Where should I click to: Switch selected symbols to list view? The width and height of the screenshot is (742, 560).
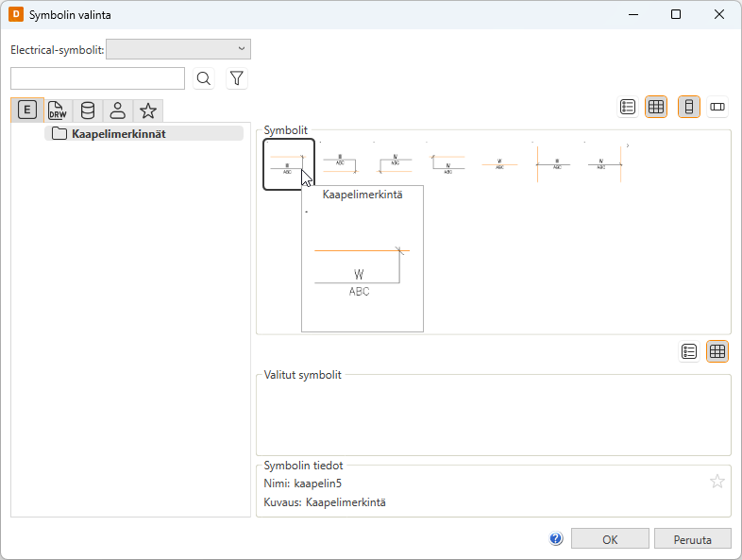[x=689, y=351]
